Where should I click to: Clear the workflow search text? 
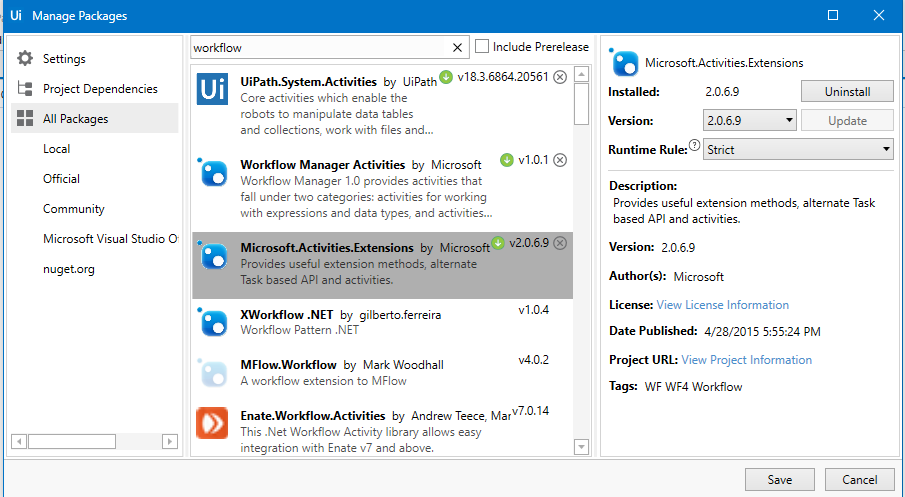[457, 47]
